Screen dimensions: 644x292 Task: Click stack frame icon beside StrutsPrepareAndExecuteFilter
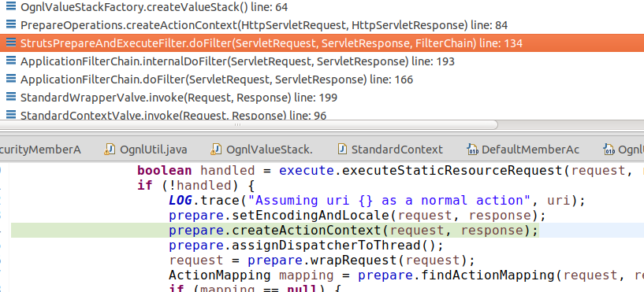click(12, 43)
